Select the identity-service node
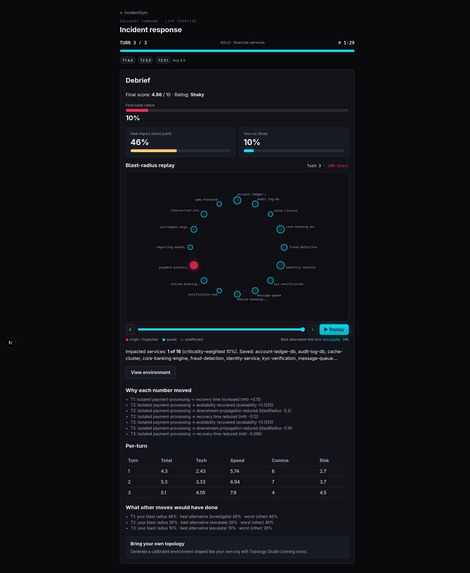The width and height of the screenshot is (470, 573). coord(280,265)
